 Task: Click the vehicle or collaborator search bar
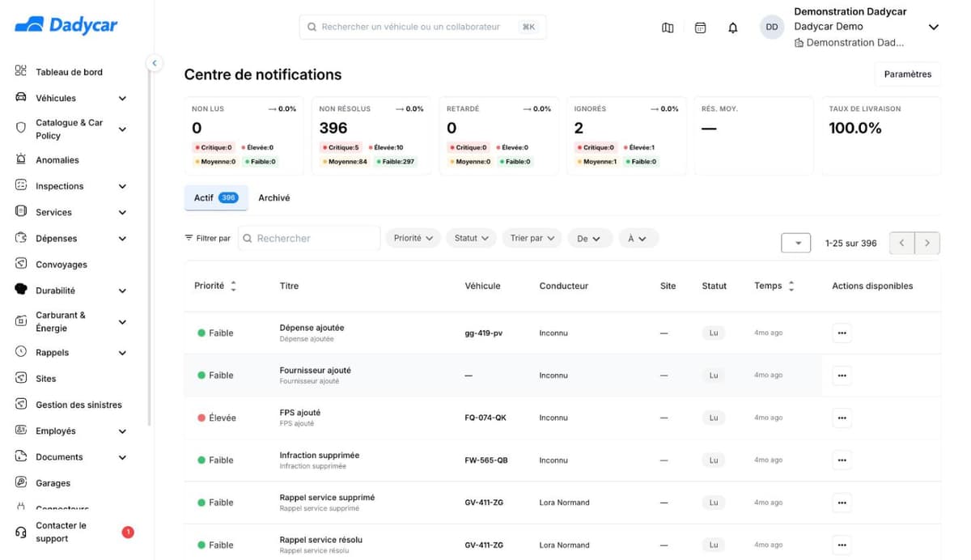[422, 27]
